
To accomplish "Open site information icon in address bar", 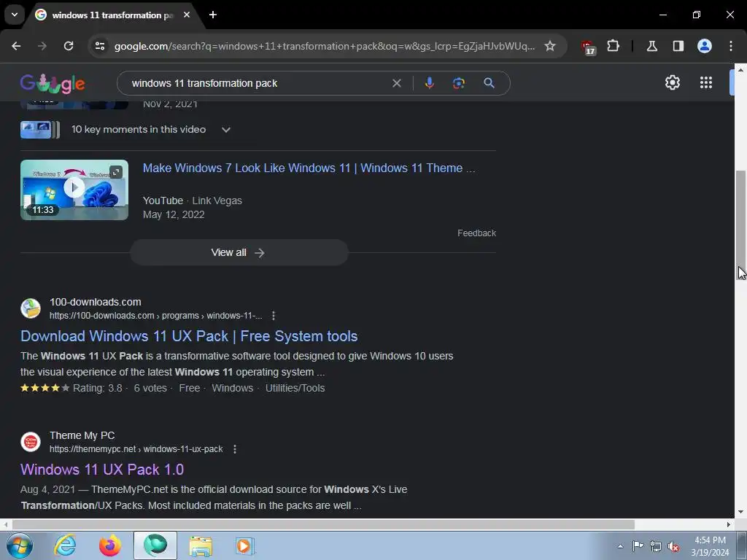I will pyautogui.click(x=100, y=46).
